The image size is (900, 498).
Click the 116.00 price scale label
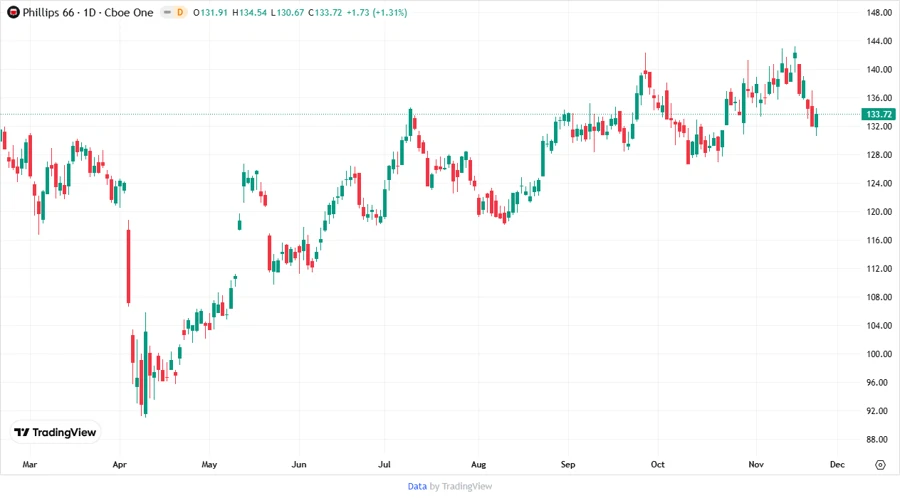879,240
